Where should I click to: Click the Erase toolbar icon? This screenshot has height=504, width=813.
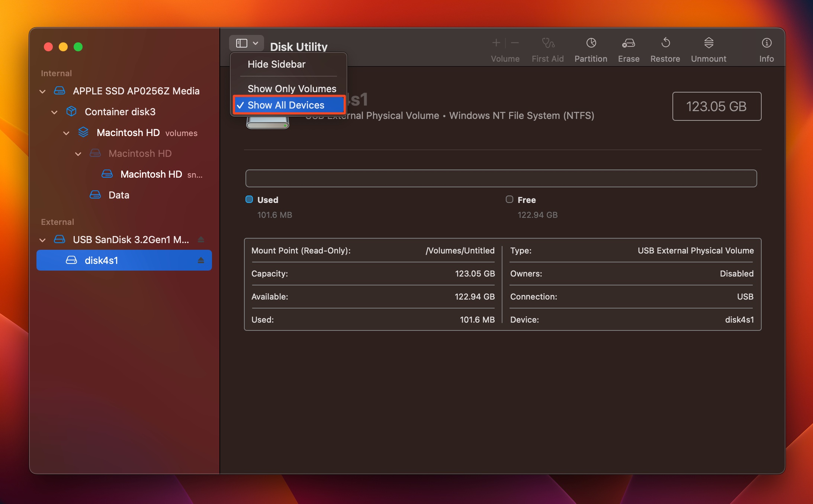coord(629,43)
